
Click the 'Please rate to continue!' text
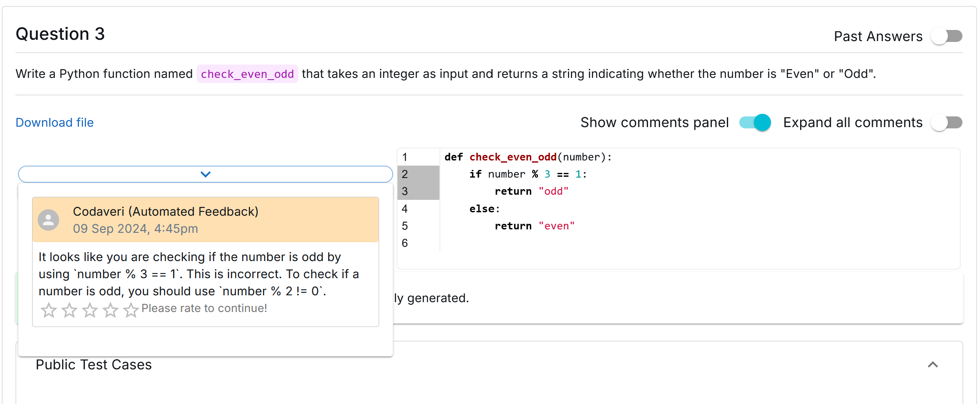pos(204,308)
